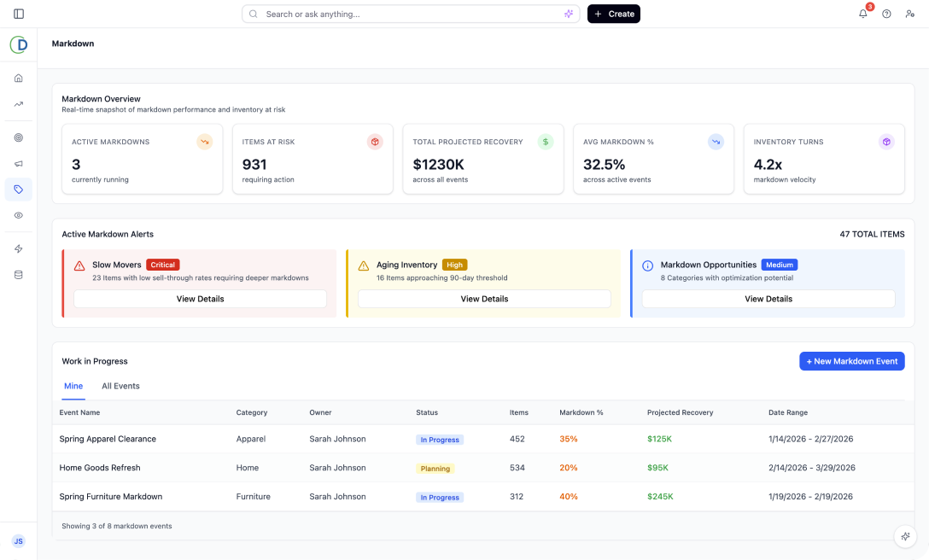The height and width of the screenshot is (560, 929).
Task: Click the Create button
Action: coord(613,14)
